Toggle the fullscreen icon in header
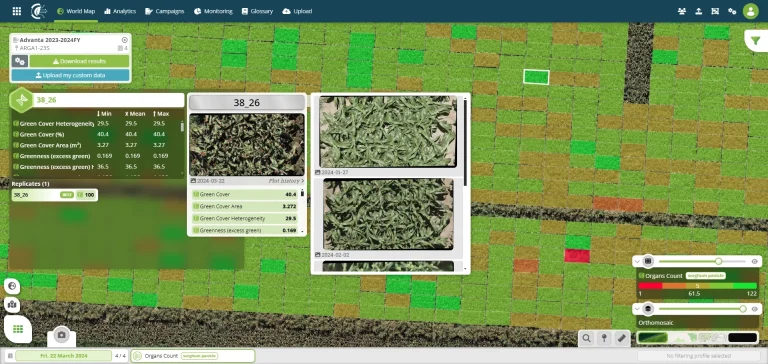768x364 pixels. 715,11
